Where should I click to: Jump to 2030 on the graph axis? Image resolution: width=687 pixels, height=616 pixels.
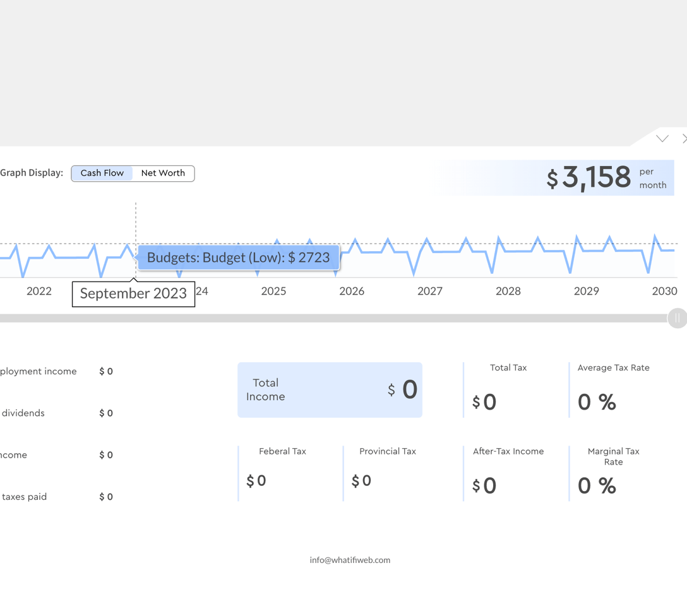[664, 291]
